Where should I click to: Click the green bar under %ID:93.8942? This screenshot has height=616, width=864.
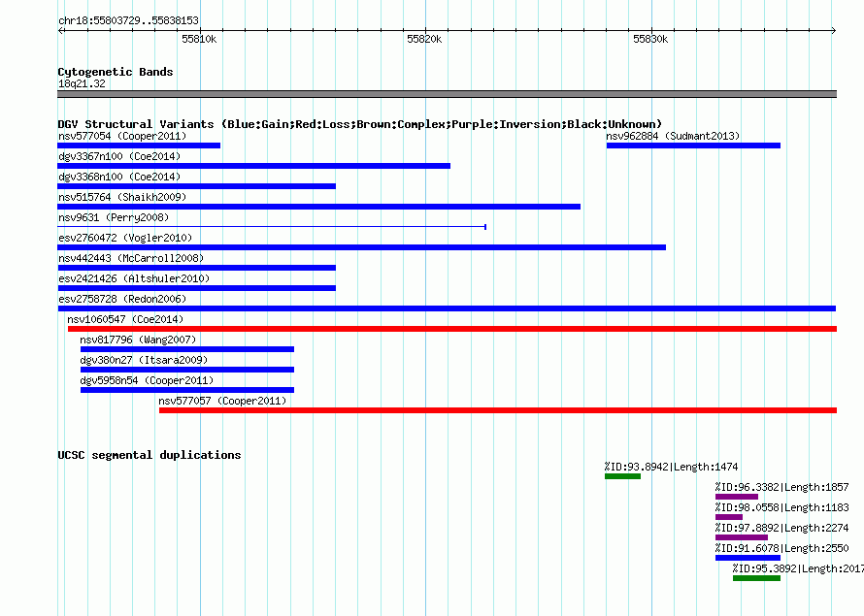point(622,476)
